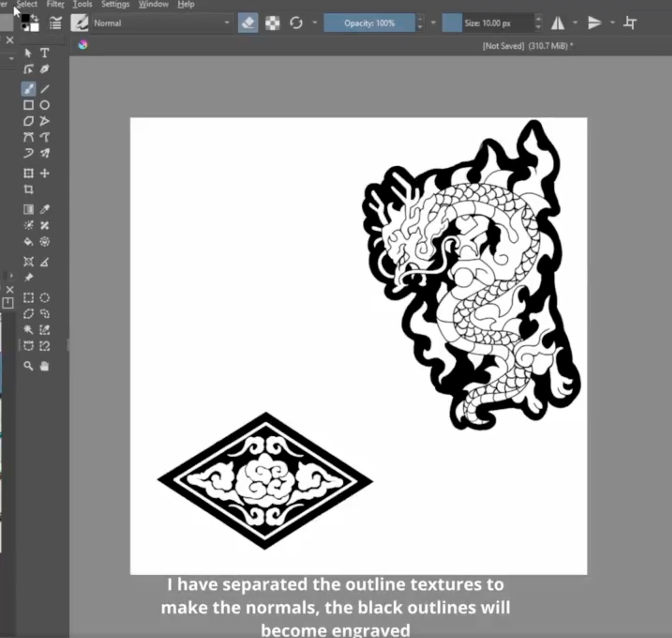Select the Move tool
The height and width of the screenshot is (638, 672).
[44, 173]
